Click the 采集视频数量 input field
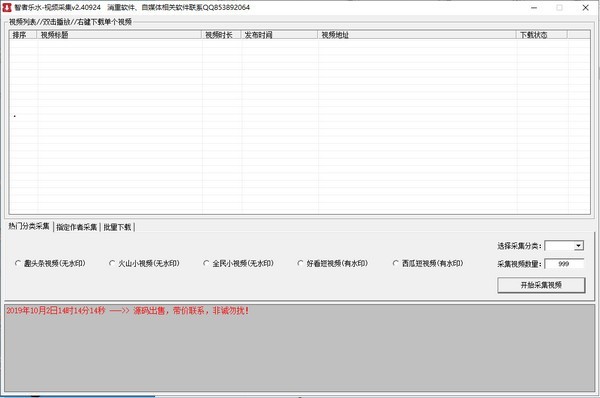Viewport: 600px width, 398px height. (x=564, y=264)
